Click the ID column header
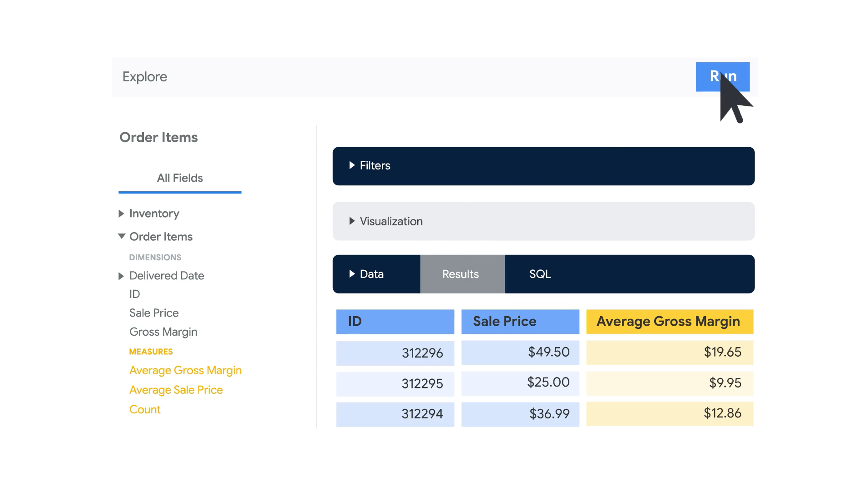The image size is (868, 487). 395,322
